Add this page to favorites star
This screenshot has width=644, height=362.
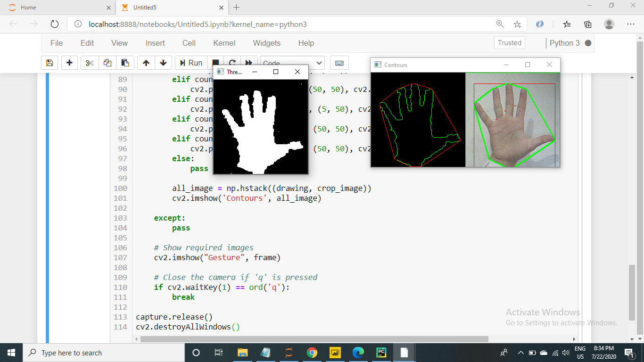click(517, 24)
